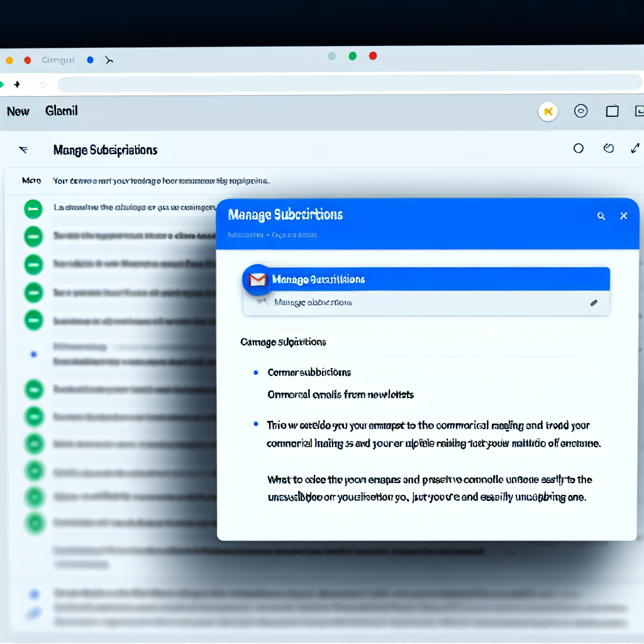Click the square outline icon after the double-ring icon

pyautogui.click(x=612, y=111)
